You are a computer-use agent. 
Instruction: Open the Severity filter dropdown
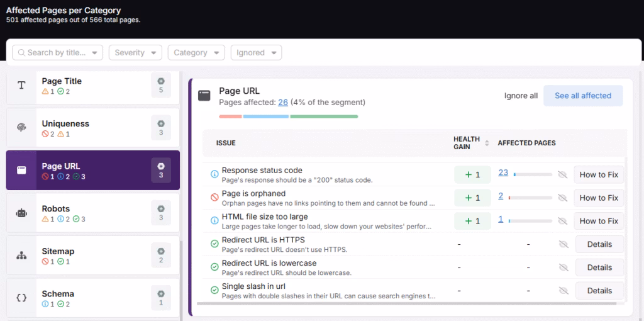click(135, 53)
